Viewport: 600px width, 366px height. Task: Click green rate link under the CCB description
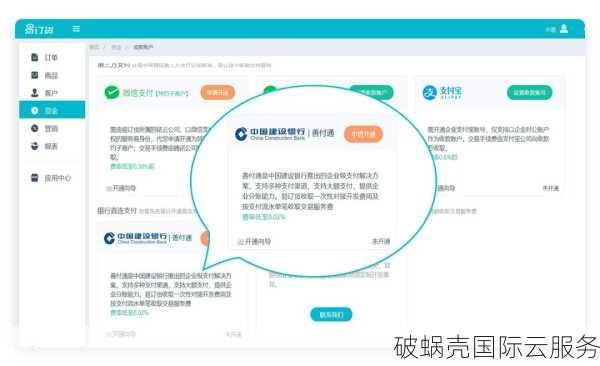tap(129, 313)
